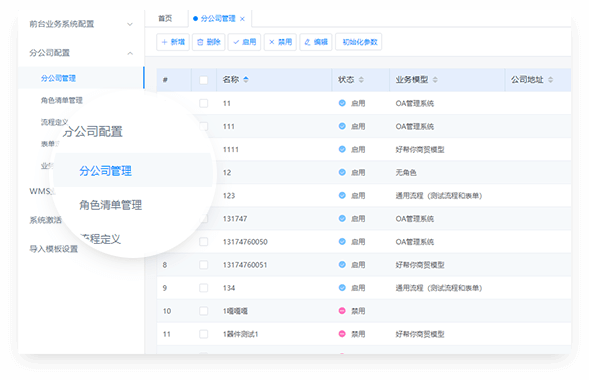Screen dimensions: 589x380
Task: Click the # column header
Action: pyautogui.click(x=165, y=80)
